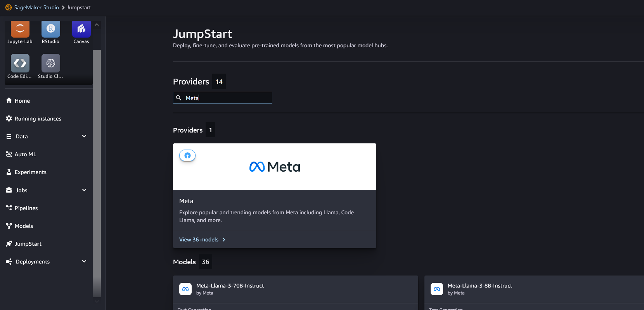The height and width of the screenshot is (310, 644).
Task: Collapse the applications panel with up arrow
Action: (97, 25)
